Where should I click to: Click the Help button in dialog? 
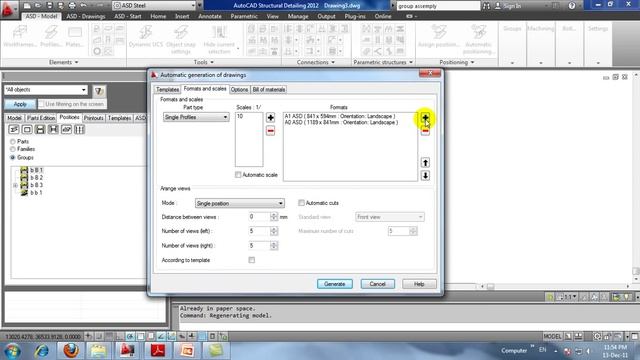coord(419,284)
